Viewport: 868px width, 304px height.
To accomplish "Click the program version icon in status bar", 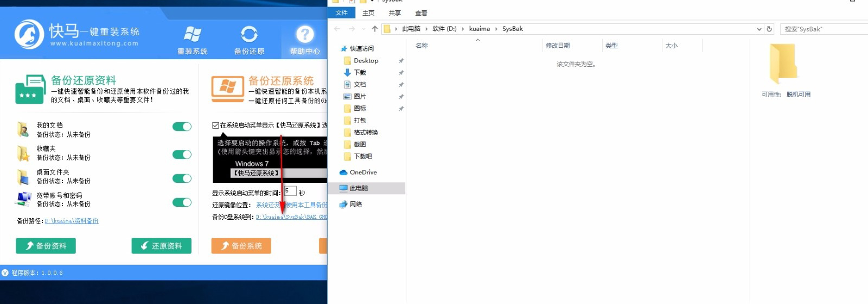I will [5, 273].
